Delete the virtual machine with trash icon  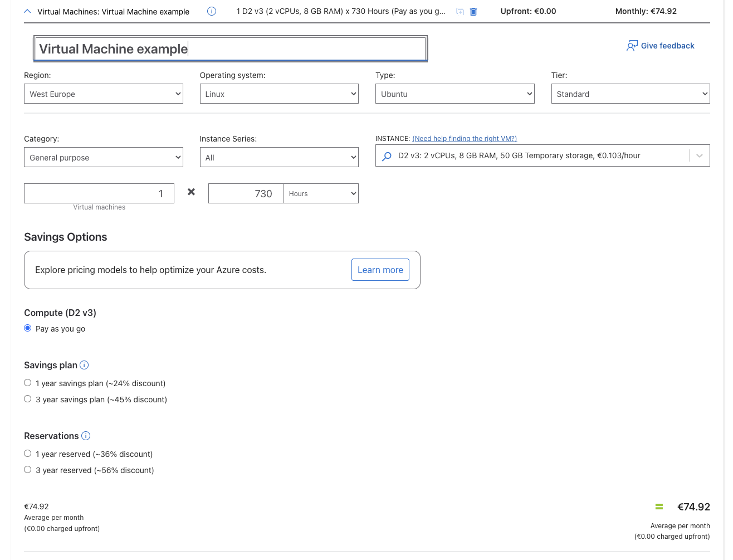point(473,12)
